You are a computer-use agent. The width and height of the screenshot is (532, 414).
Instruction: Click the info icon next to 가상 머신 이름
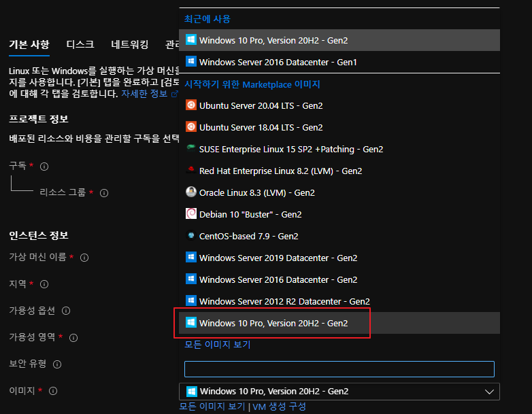click(84, 258)
